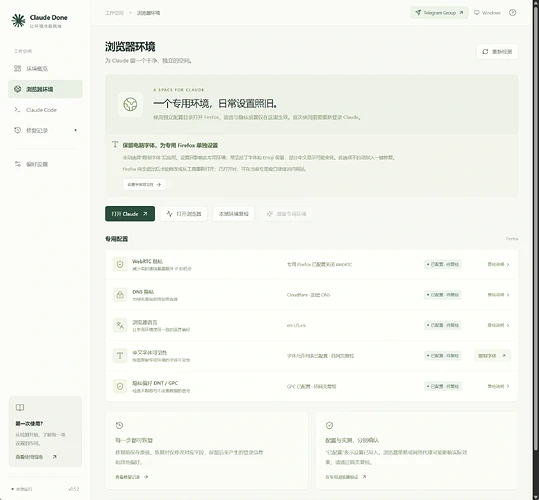Click the greyed sparkle button in action row
The width and height of the screenshot is (539, 500).
click(x=286, y=214)
